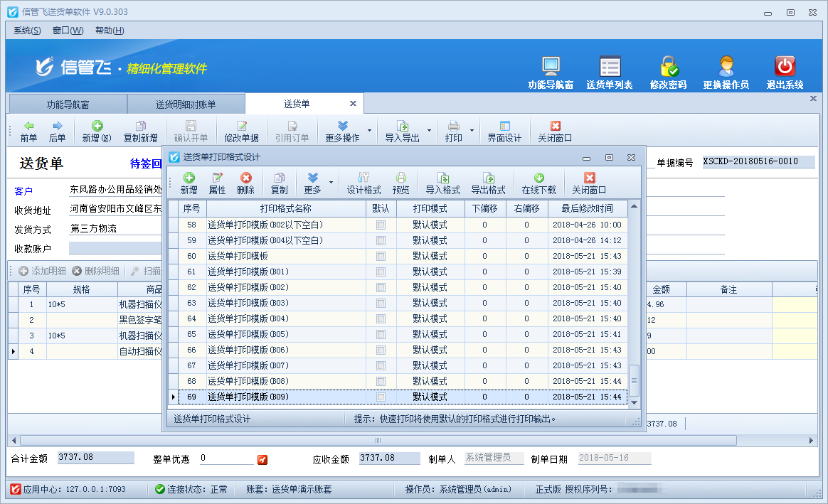
Task: Go to previous document with 前单
Action: pos(28,131)
